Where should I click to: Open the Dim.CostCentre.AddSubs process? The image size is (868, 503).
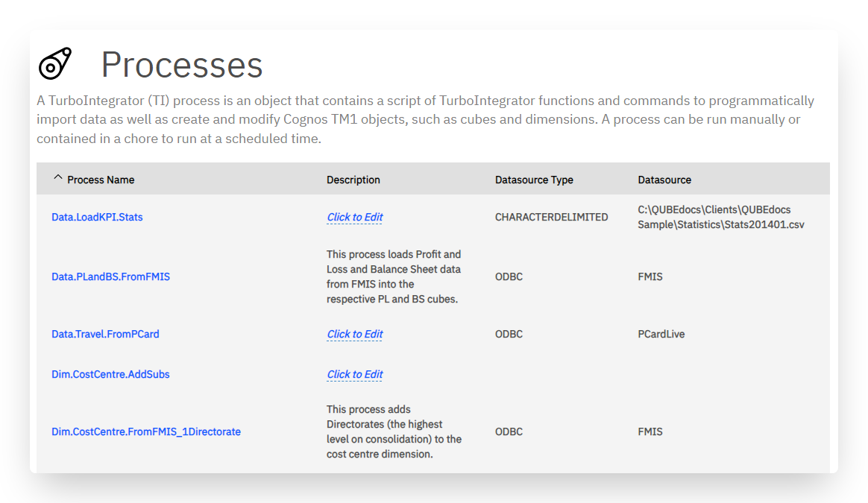click(110, 375)
